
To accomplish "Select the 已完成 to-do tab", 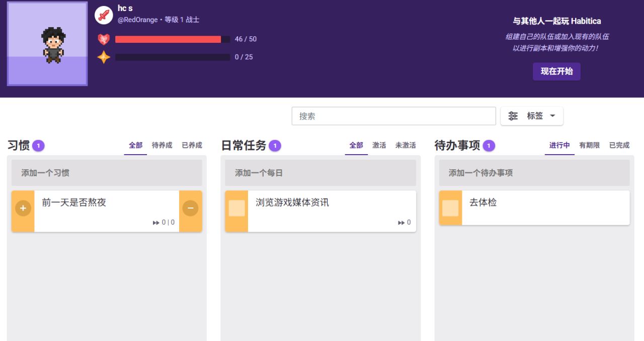I will (x=619, y=145).
